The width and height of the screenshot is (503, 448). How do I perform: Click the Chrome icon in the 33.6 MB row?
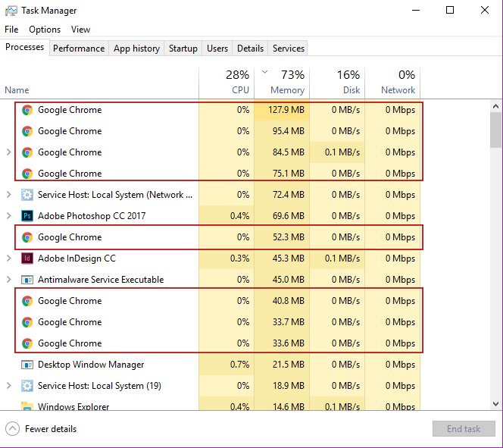point(27,343)
